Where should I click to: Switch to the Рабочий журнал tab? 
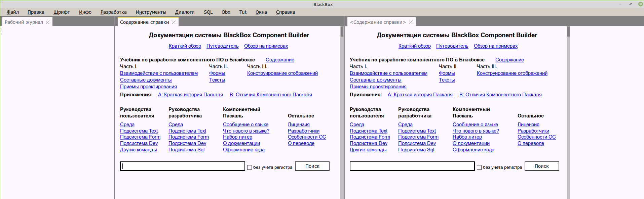(24, 22)
